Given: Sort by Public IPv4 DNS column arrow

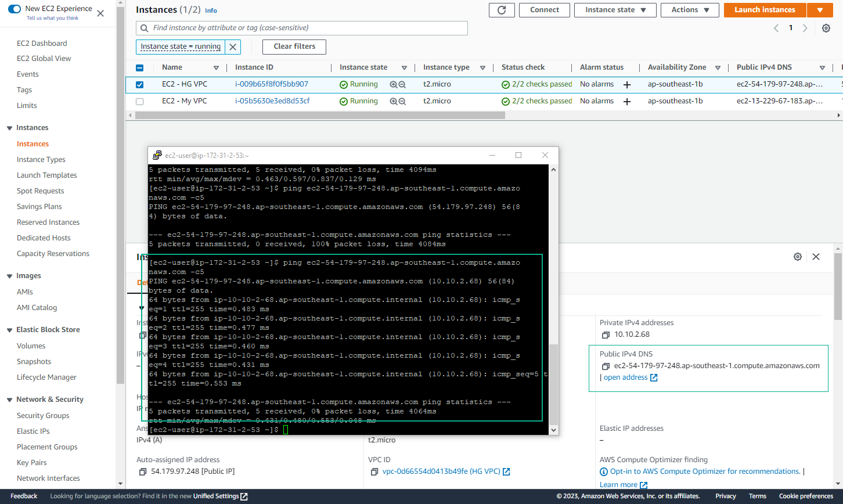Looking at the screenshot, I should tap(822, 68).
